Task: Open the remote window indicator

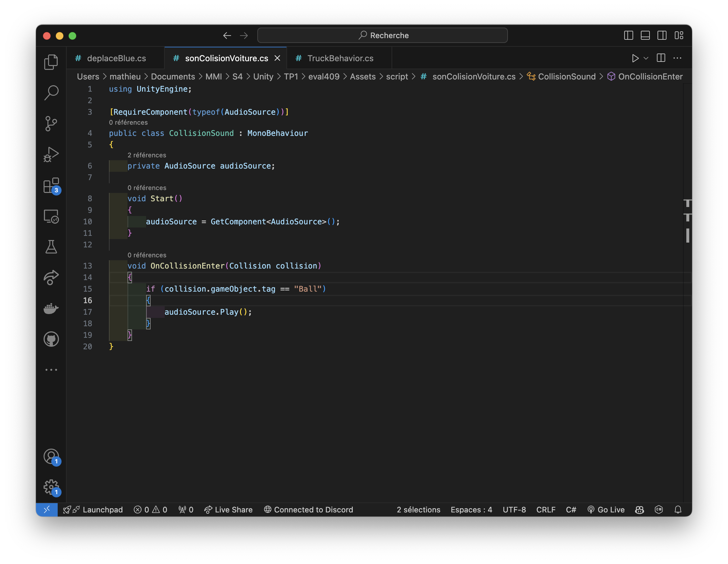Action: tap(47, 510)
